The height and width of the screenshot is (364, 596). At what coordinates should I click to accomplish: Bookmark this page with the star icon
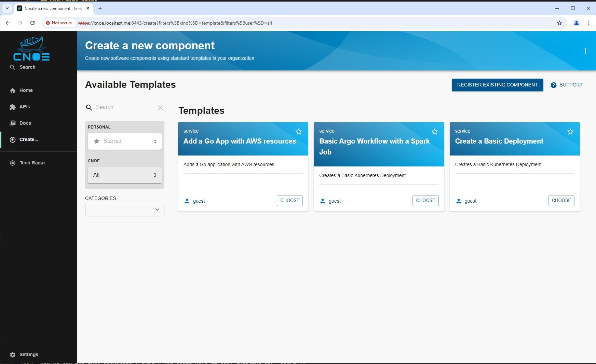(559, 23)
